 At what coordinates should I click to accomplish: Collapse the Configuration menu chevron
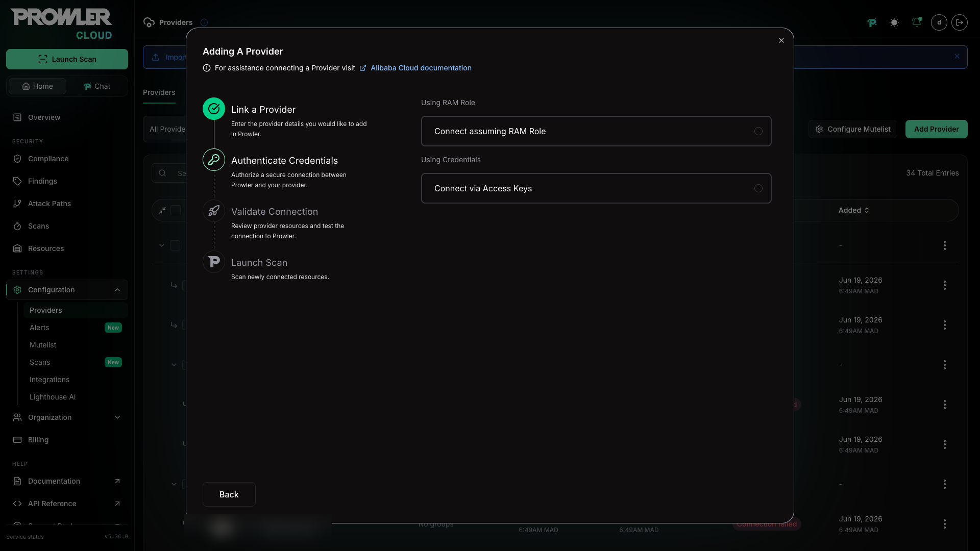click(x=117, y=290)
